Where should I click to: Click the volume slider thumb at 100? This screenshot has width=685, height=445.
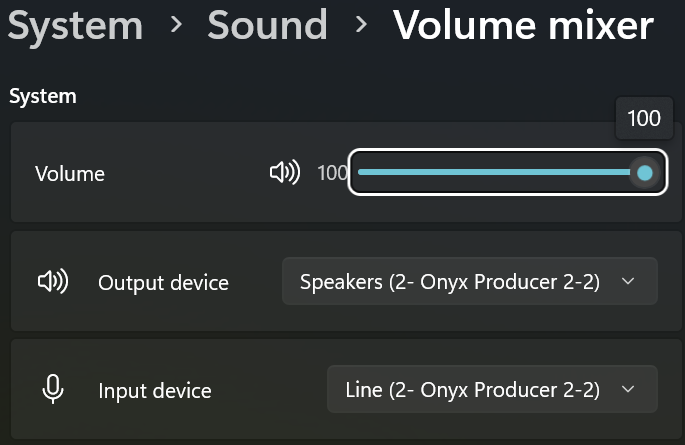pyautogui.click(x=645, y=173)
